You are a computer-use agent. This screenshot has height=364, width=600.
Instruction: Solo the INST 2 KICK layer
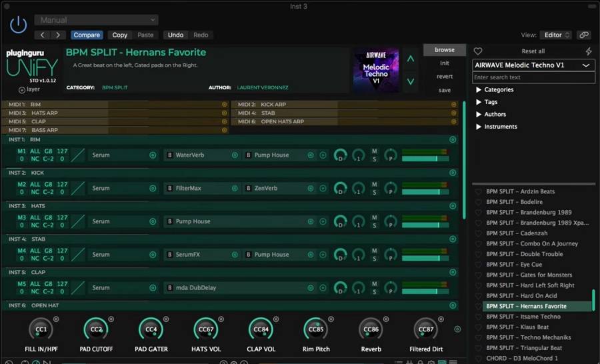(375, 192)
